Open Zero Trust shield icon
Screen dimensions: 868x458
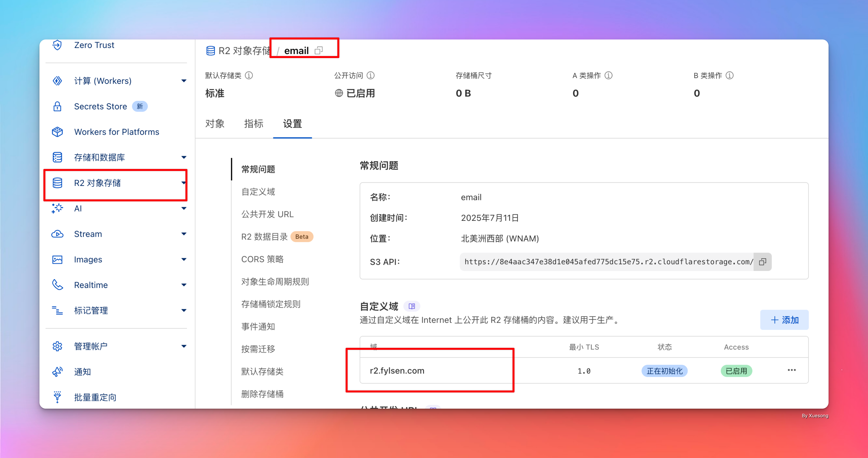pyautogui.click(x=57, y=45)
